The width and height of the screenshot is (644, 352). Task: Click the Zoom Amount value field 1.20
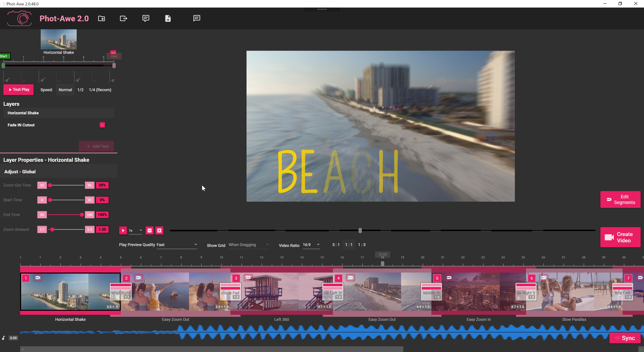[102, 229]
